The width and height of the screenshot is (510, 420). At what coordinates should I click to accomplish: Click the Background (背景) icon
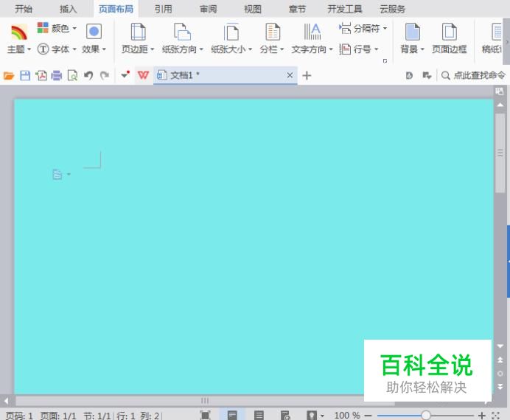click(x=413, y=32)
